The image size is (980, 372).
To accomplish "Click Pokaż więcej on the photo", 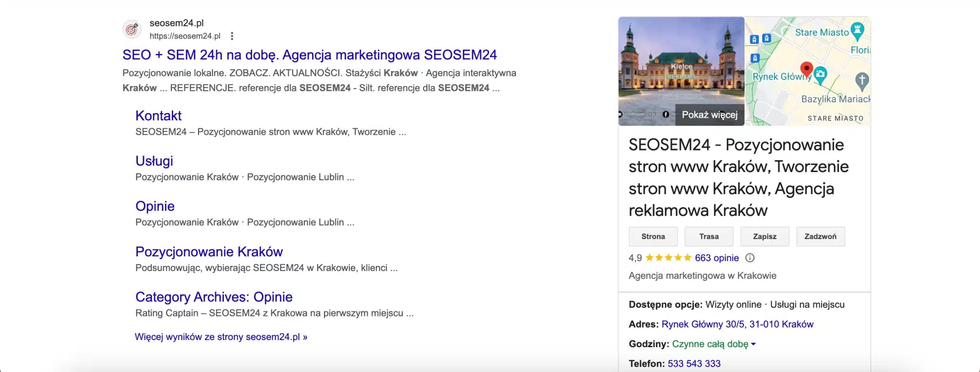I will tap(710, 115).
